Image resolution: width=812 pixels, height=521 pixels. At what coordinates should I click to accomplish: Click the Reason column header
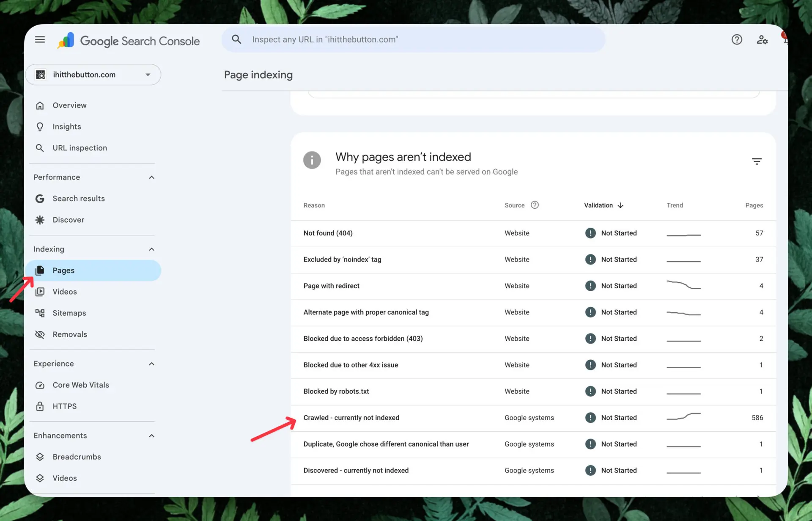[314, 205]
